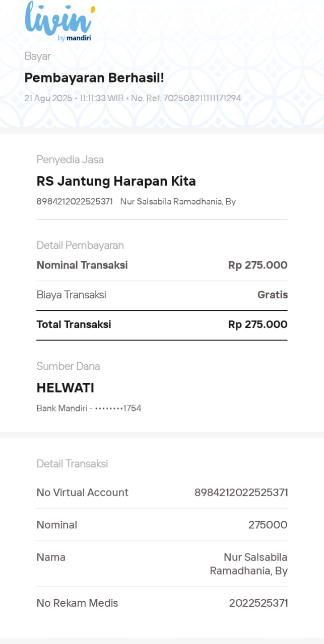
Task: Tap the "Pembayaran Berhasil!" heading
Action: point(94,78)
